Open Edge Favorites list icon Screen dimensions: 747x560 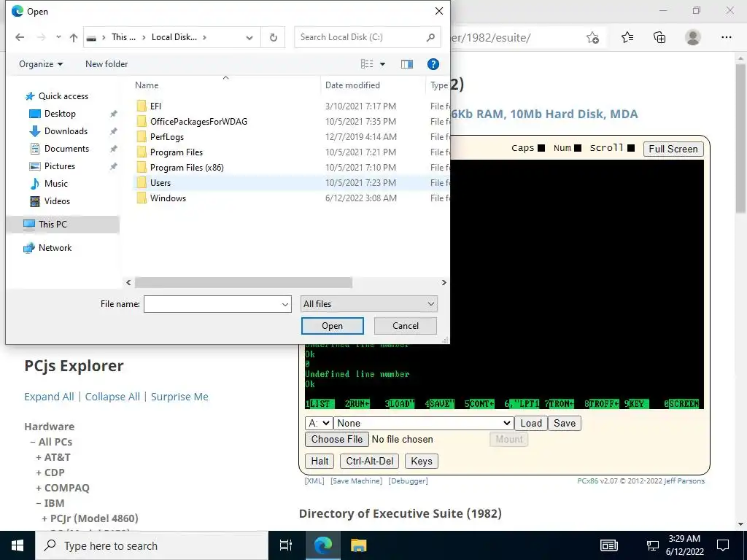tap(627, 37)
